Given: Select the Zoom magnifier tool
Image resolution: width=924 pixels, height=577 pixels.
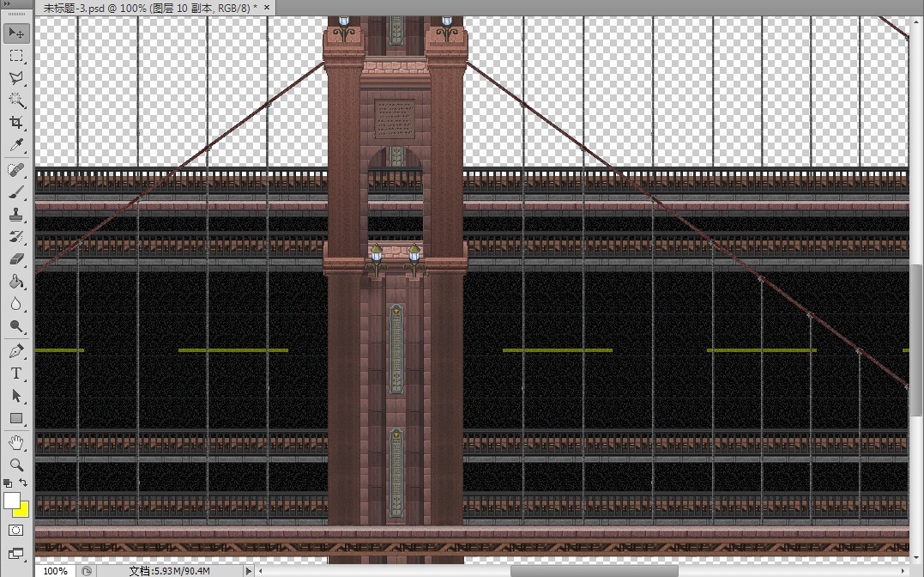Looking at the screenshot, I should click(16, 465).
